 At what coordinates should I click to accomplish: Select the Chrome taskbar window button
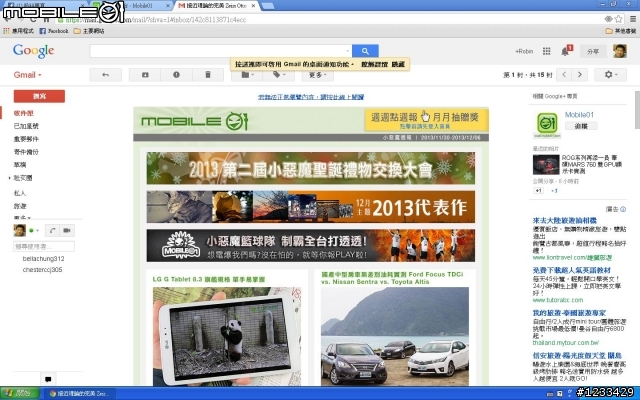pos(80,393)
